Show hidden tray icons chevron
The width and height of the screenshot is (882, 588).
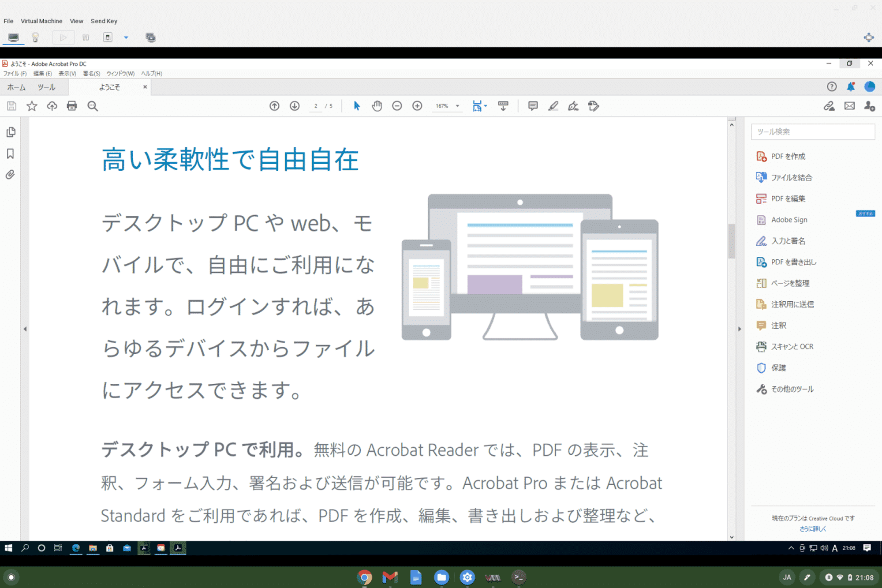(x=791, y=548)
